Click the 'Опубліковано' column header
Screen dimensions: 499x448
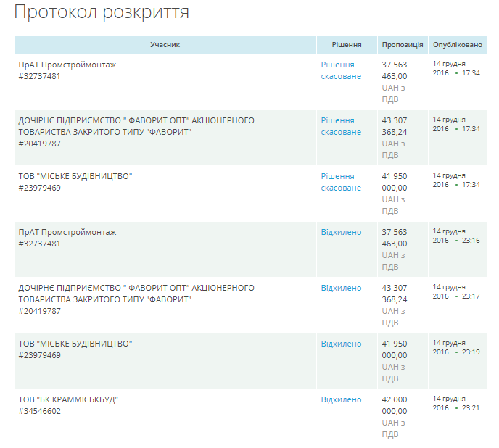[458, 45]
